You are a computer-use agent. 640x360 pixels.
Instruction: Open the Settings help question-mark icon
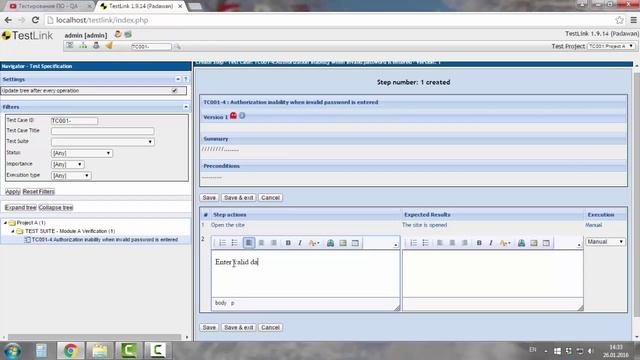tap(186, 79)
